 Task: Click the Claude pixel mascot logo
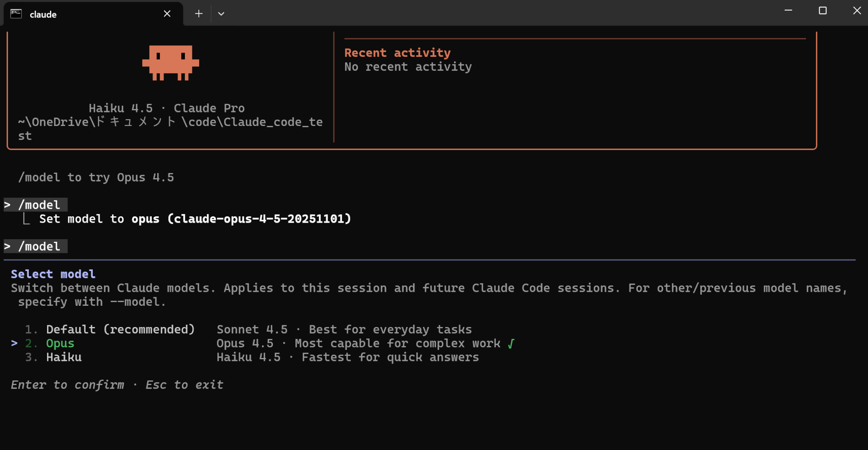(x=170, y=62)
